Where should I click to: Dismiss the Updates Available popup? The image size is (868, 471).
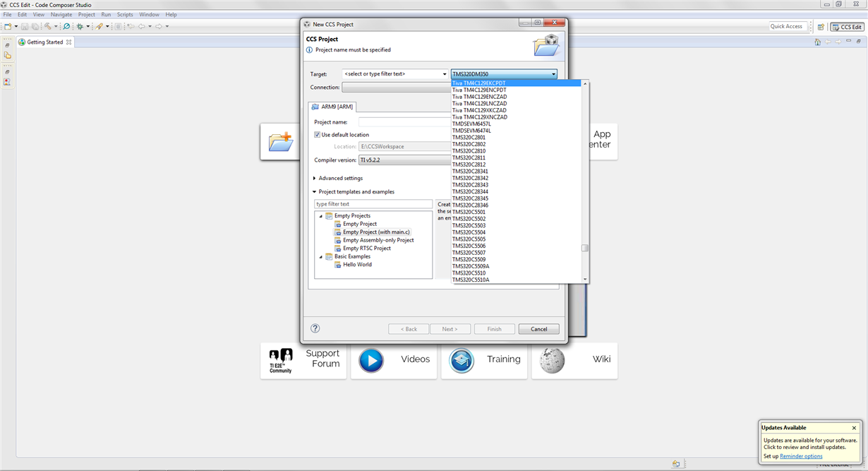(854, 428)
